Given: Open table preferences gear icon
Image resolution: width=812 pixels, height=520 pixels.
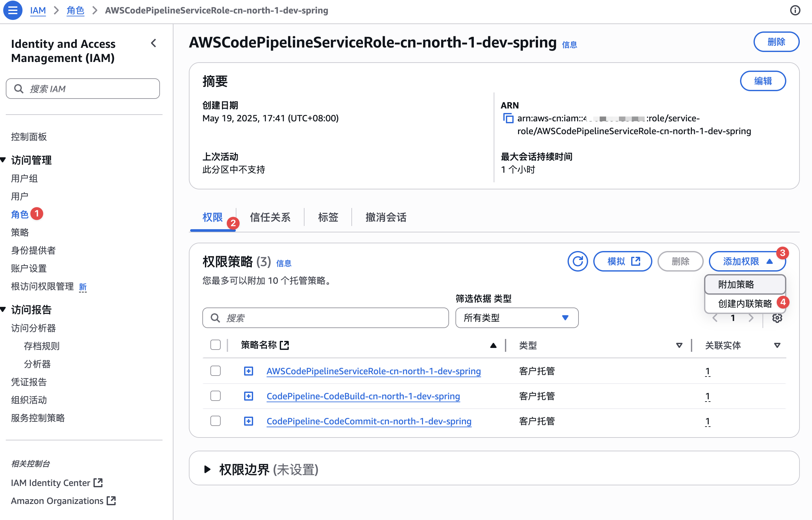Looking at the screenshot, I should 777,318.
